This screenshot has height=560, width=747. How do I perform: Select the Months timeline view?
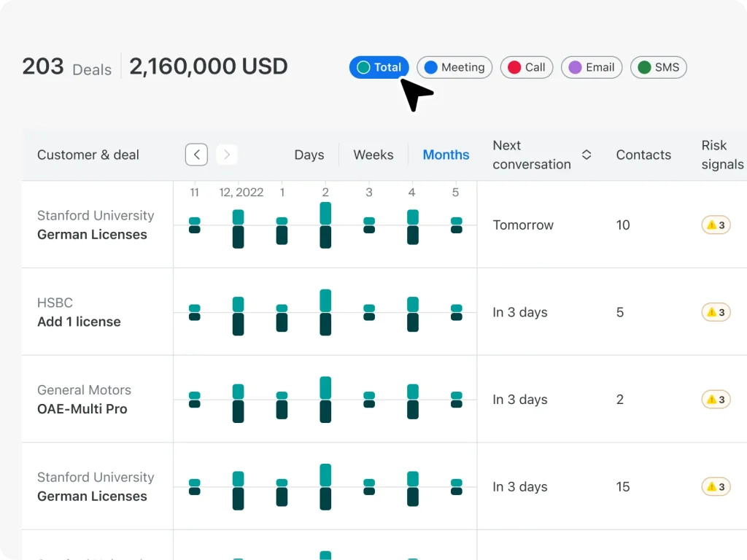(446, 155)
